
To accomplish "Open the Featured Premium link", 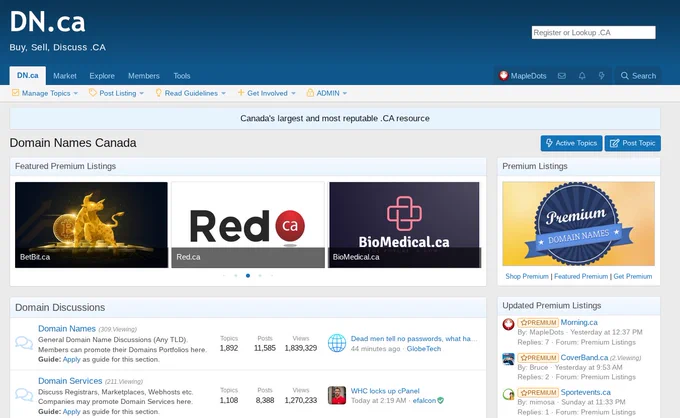I will (581, 276).
